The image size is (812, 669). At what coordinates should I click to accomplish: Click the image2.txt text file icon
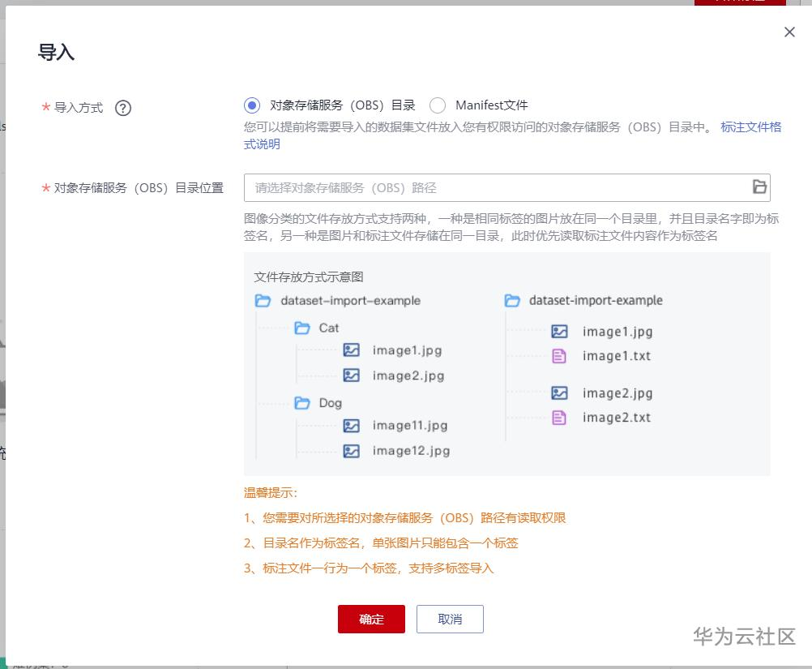(559, 417)
